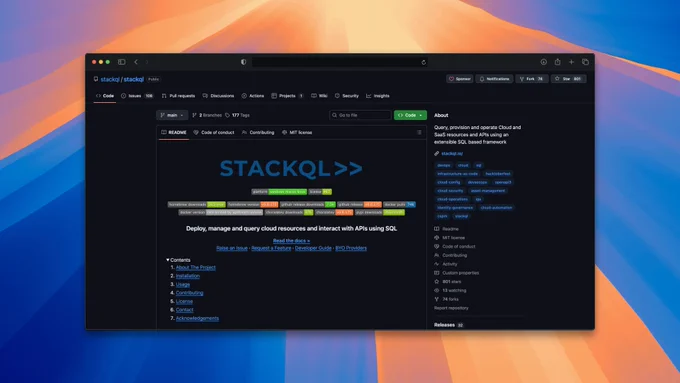Click the star icon beside 801 stars
This screenshot has width=680, height=383.
click(x=437, y=282)
